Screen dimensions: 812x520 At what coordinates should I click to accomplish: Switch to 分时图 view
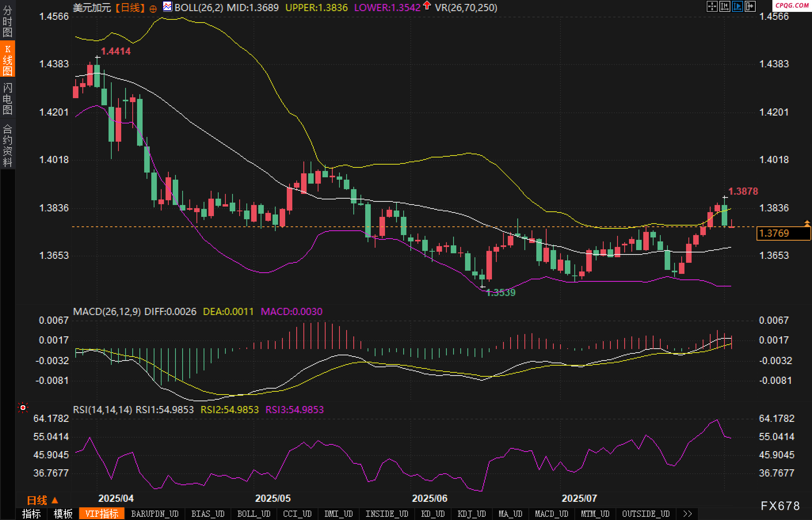coord(8,21)
